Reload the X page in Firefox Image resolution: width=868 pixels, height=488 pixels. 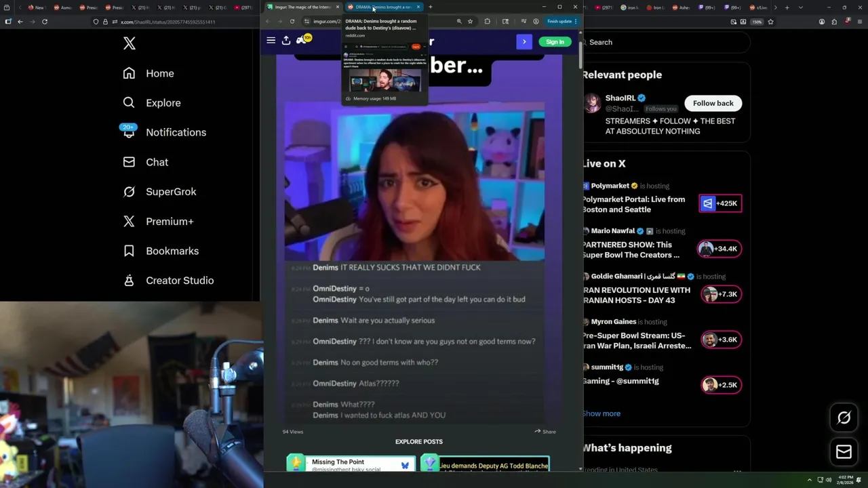point(45,22)
